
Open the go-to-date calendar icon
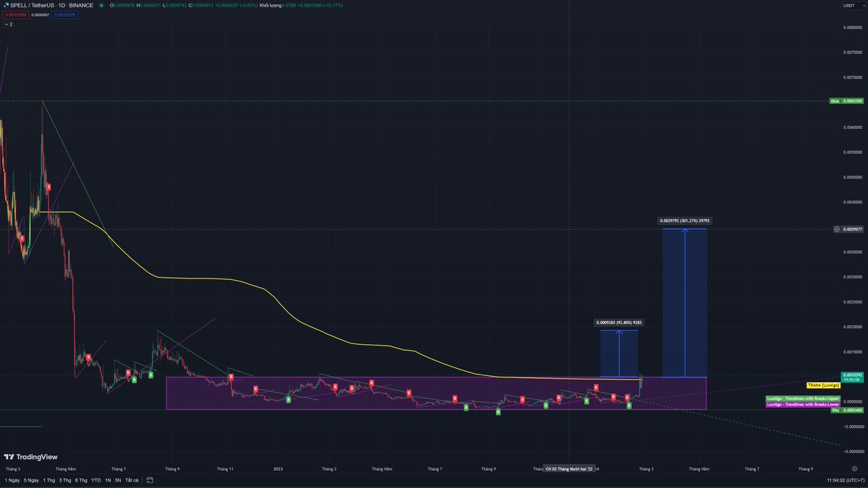150,480
